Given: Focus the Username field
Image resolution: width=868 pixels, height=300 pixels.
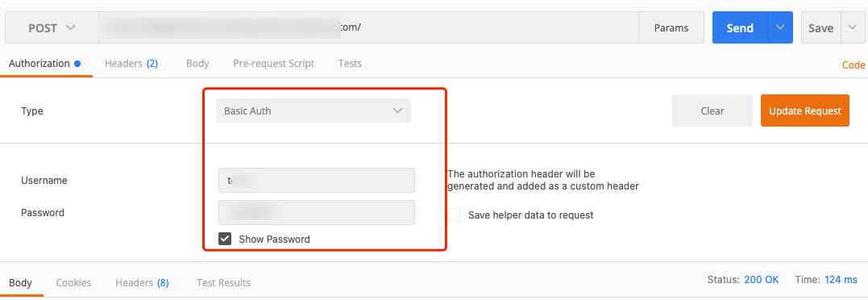Looking at the screenshot, I should (x=317, y=181).
